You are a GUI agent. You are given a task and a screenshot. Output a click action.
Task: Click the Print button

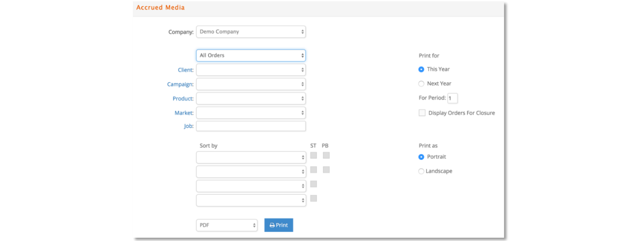(x=279, y=225)
